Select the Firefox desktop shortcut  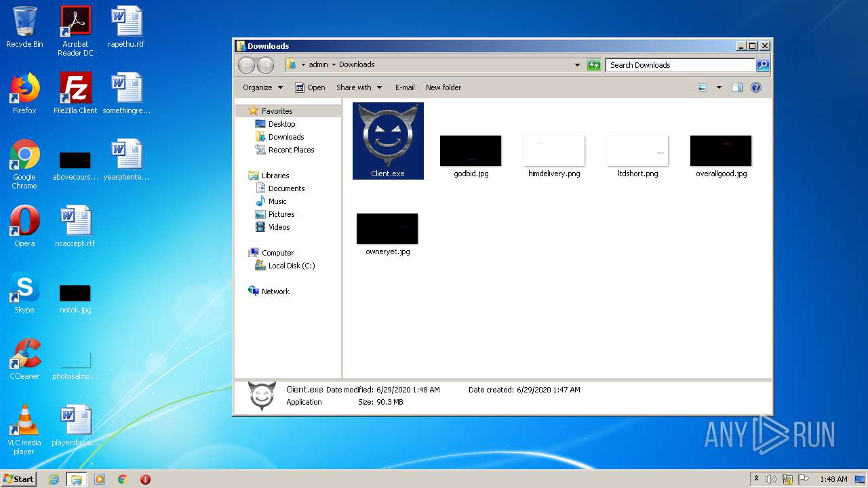click(x=24, y=94)
